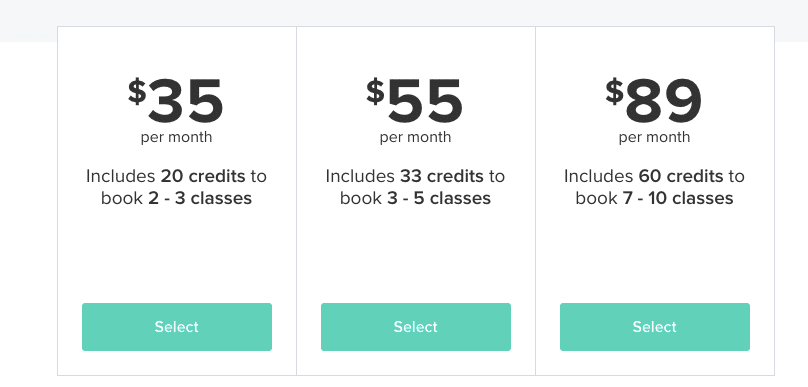The image size is (808, 387).
Task: Click the '7 - 10 classes' text
Action: [x=678, y=198]
